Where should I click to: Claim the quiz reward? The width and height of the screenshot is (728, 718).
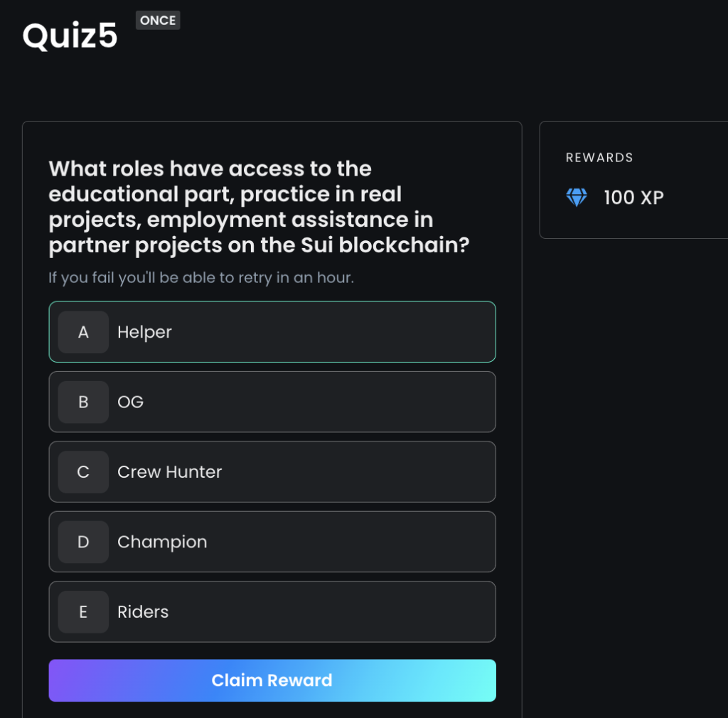(x=272, y=680)
